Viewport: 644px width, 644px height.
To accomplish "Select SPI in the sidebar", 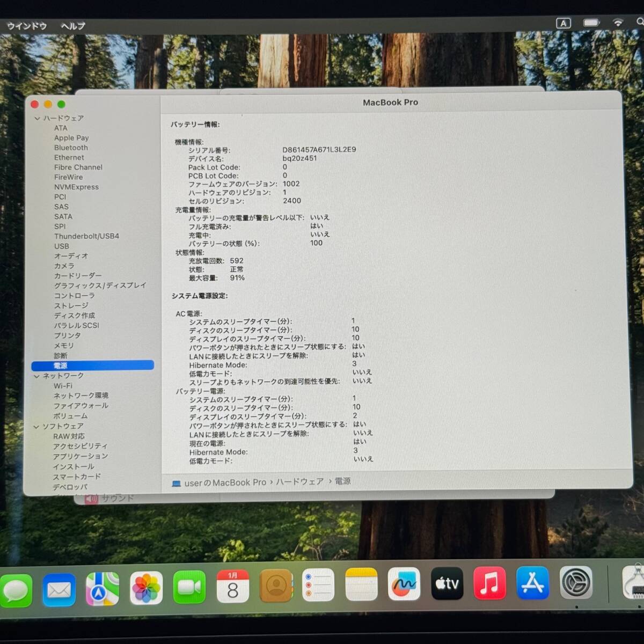I will coord(60,226).
